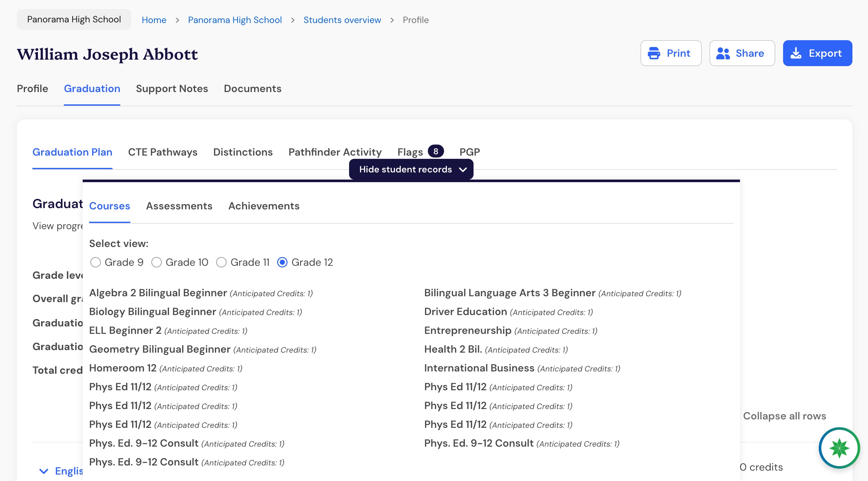Open the Distinctions sub-tab
Screen dimensions: 868x481
pyautogui.click(x=243, y=152)
